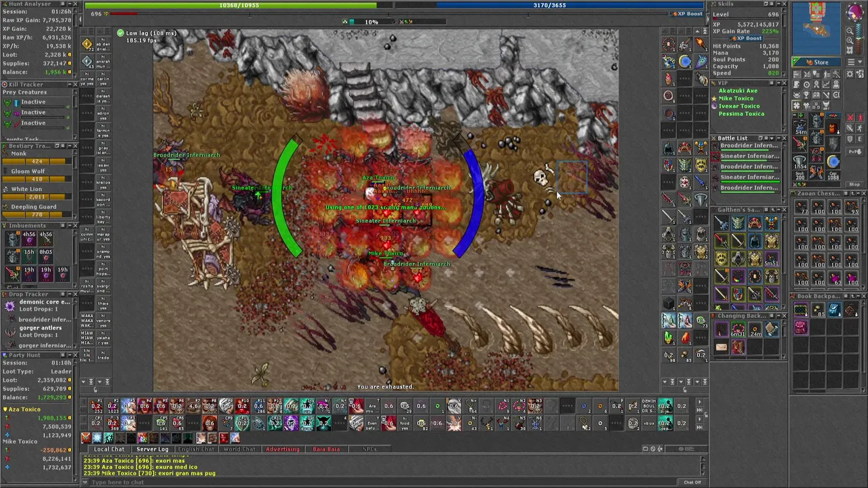Click the amulet slot showing 54m
Screen dimensions: 868x488
[x=800, y=126]
